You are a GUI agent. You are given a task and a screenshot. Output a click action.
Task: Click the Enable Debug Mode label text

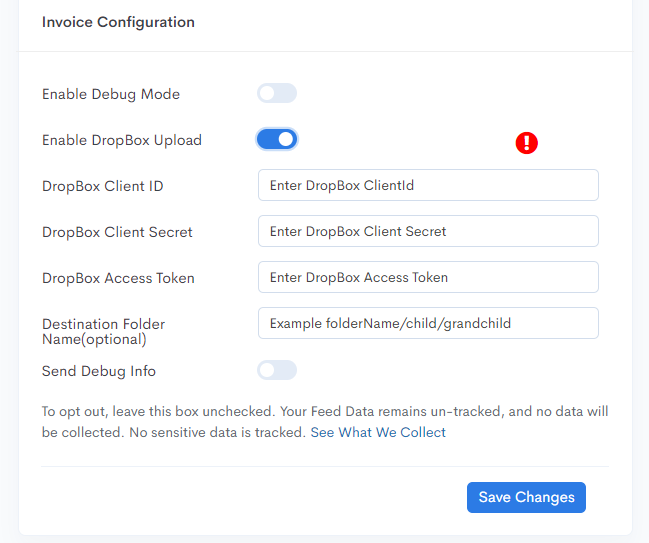111,94
